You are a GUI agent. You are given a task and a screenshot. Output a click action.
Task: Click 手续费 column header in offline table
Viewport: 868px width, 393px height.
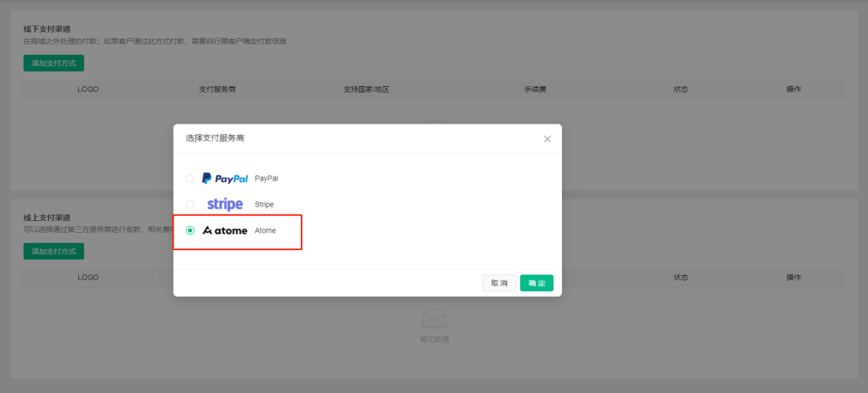(535, 90)
